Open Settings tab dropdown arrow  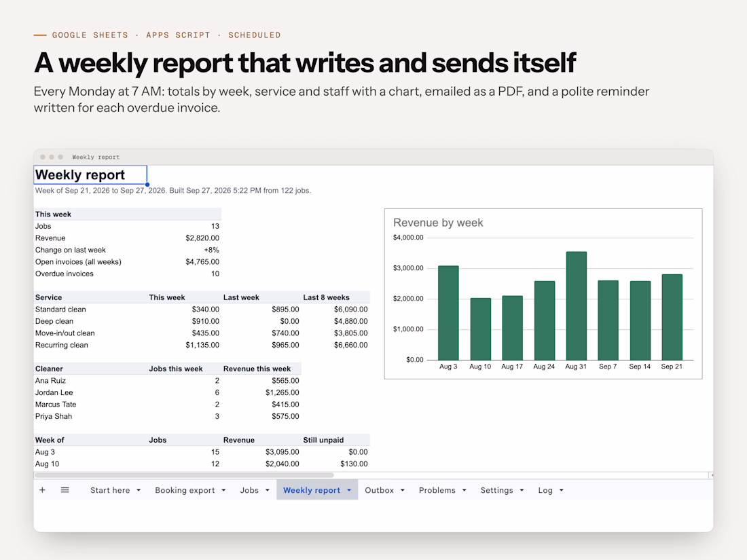522,491
